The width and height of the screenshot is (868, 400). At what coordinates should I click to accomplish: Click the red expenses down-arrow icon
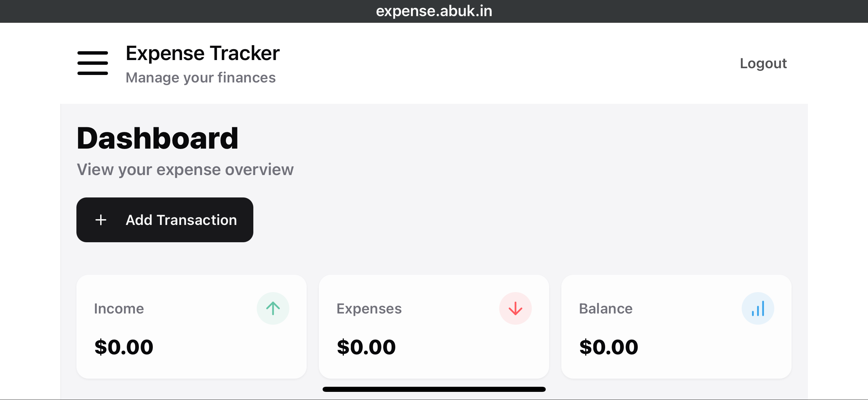(515, 308)
